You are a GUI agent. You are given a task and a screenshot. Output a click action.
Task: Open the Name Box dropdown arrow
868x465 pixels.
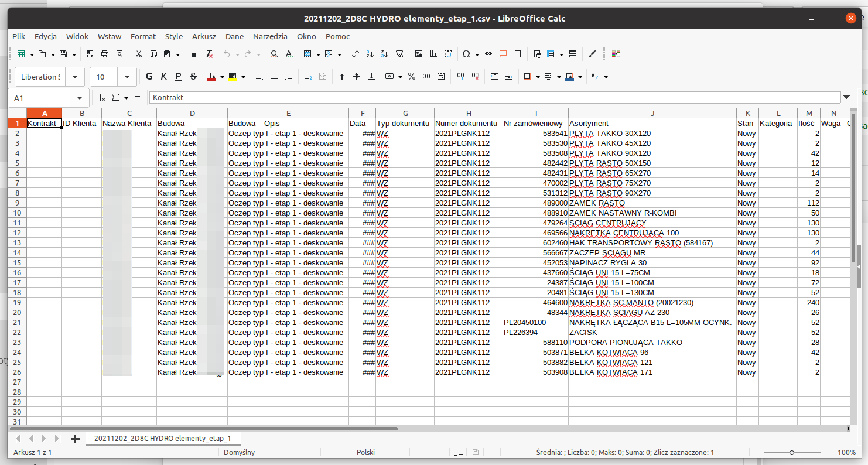[80, 97]
